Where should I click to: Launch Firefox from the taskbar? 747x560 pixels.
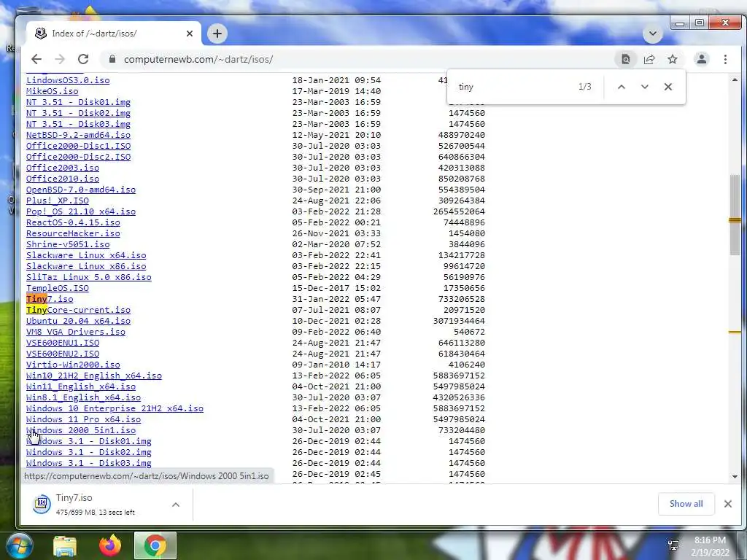click(x=110, y=545)
